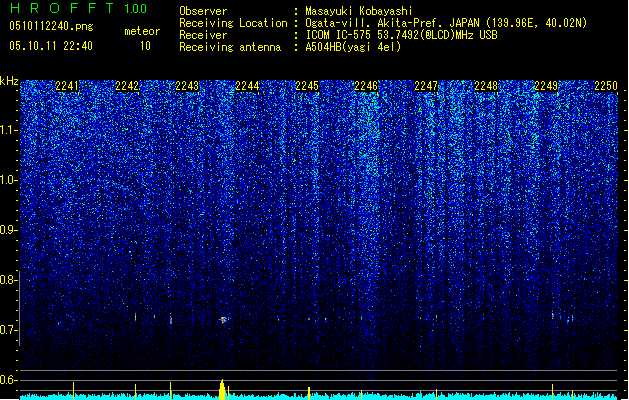Click the brightest red meteor echo blob
This screenshot has height=400, width=629.
tap(223, 320)
